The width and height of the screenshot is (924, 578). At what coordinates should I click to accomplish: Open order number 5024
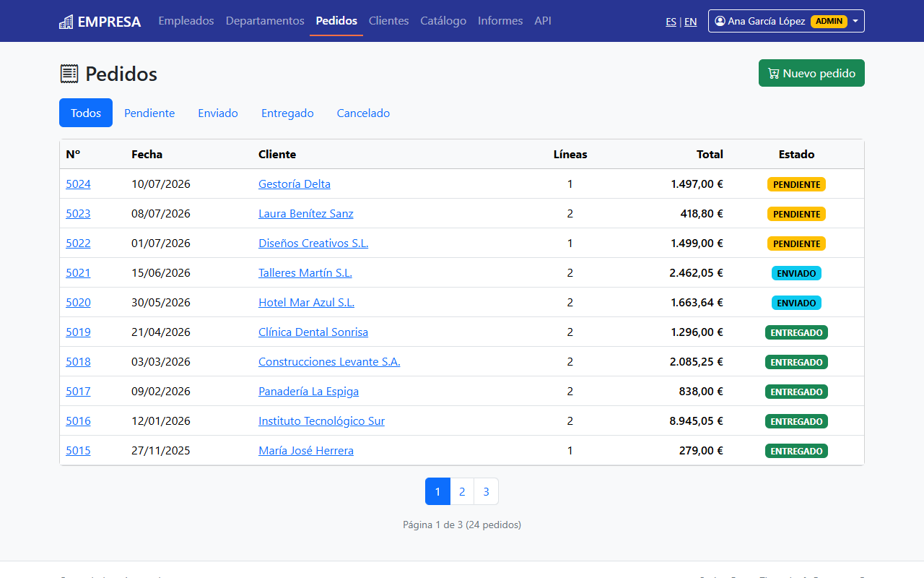(x=78, y=184)
